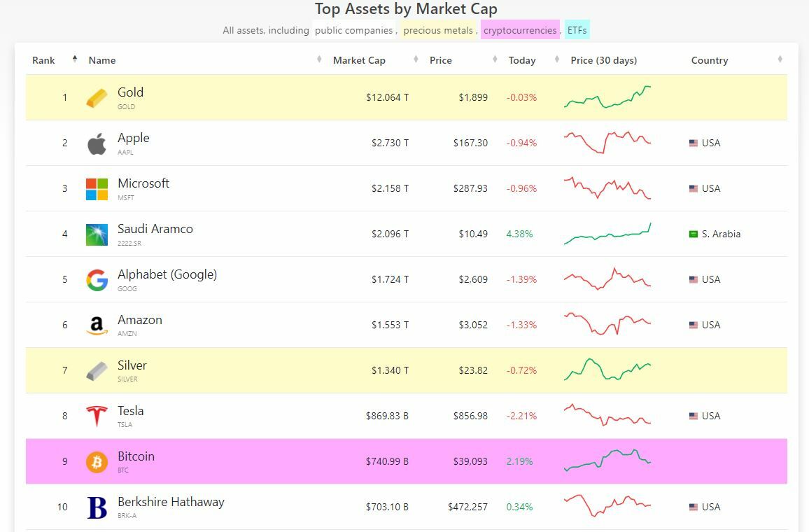809x532 pixels.
Task: Click the Tesla logo icon
Action: (97, 416)
